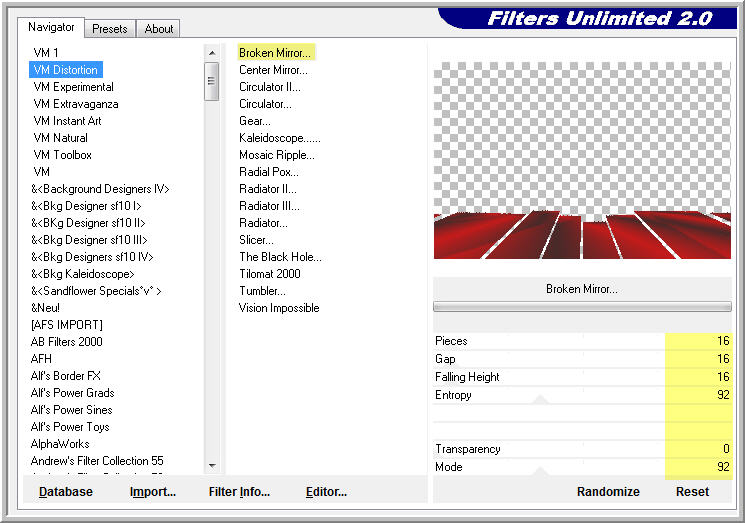Choose the Radiator II... filter

(268, 189)
